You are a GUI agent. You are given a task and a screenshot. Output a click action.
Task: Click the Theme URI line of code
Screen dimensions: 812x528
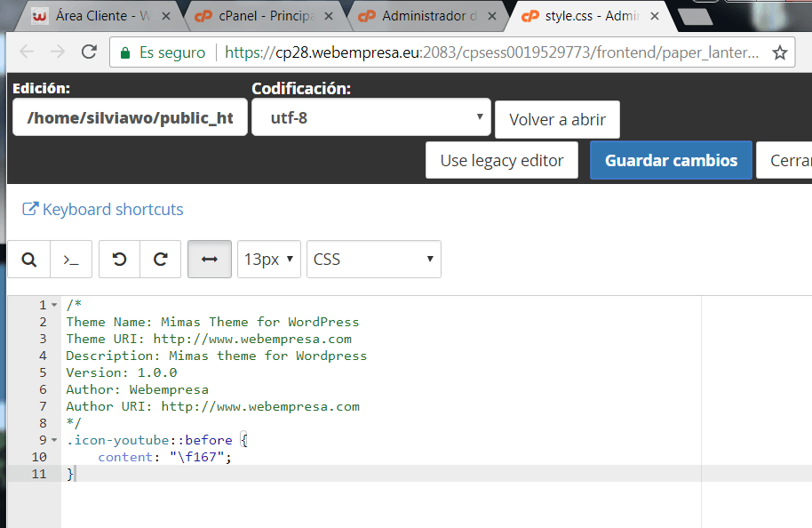(209, 339)
